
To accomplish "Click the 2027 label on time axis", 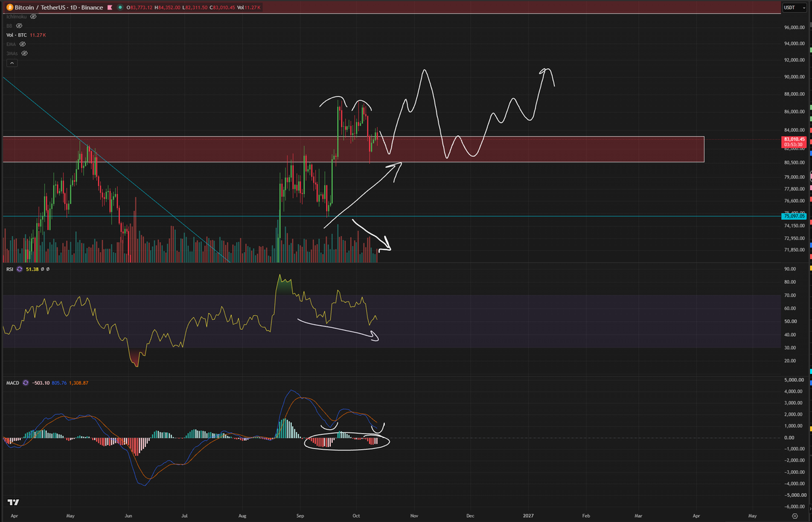I will tap(528, 515).
